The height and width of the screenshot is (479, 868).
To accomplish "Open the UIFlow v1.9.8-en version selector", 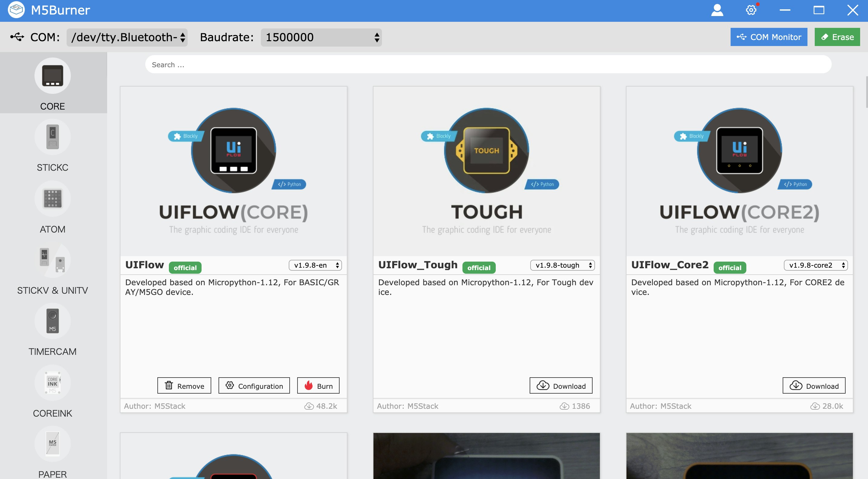I will pos(315,265).
